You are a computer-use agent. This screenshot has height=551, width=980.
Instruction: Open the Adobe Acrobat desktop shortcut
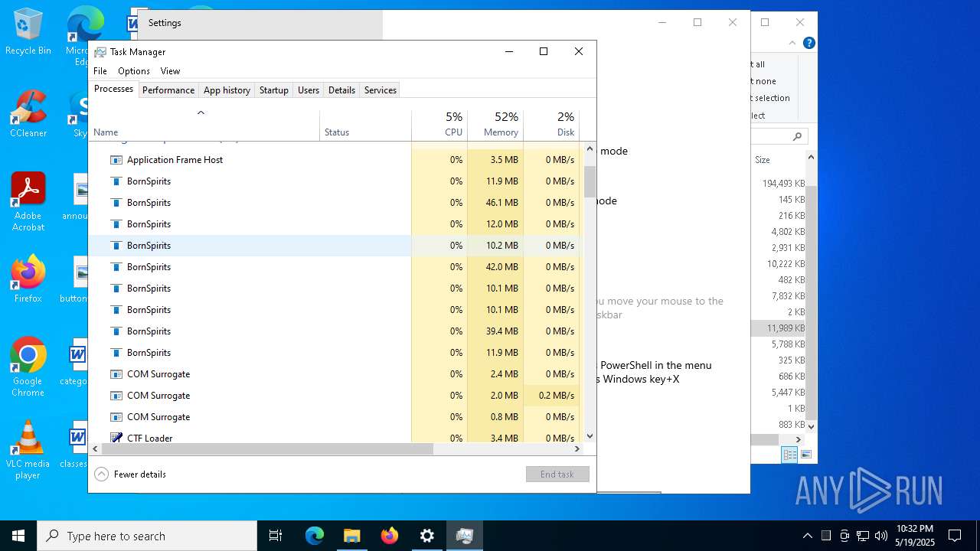28,202
